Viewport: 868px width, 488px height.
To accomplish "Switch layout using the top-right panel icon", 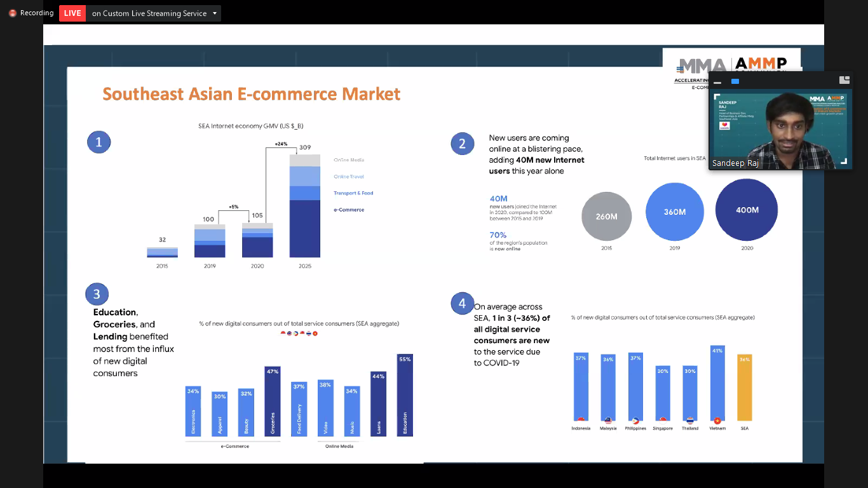I will 844,79.
